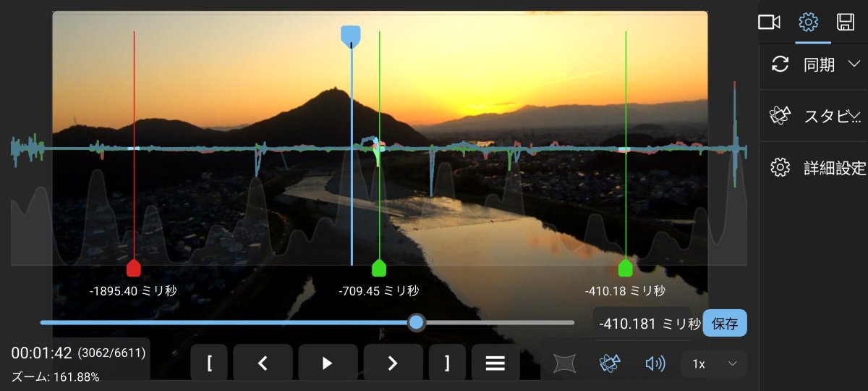868x391 pixels.
Task: Mute the audio with speaker icon
Action: tap(655, 363)
